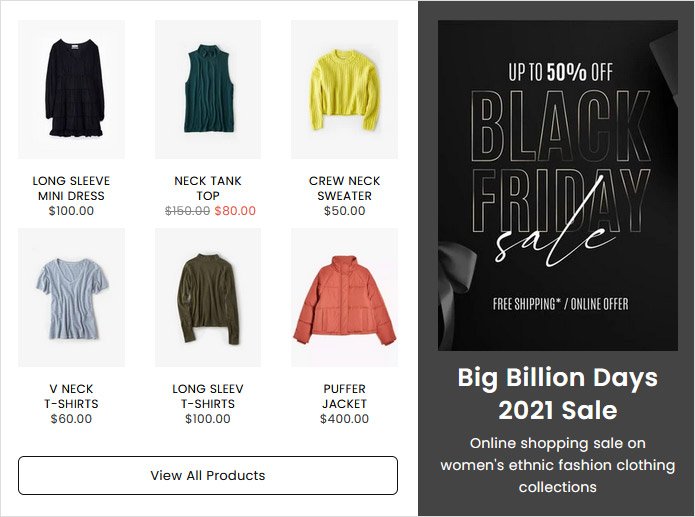Click the green Neck Tank Top image
Screen dimensions: 695x517
[x=208, y=90]
